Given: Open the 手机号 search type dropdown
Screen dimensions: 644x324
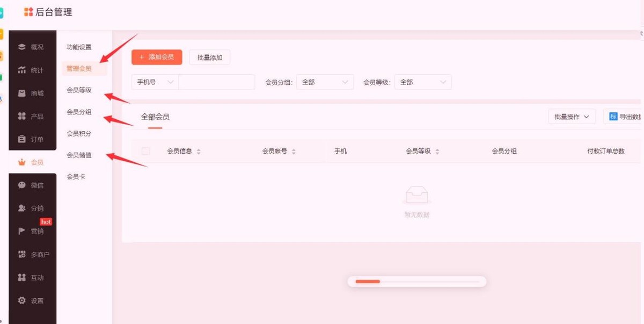Looking at the screenshot, I should coord(154,82).
